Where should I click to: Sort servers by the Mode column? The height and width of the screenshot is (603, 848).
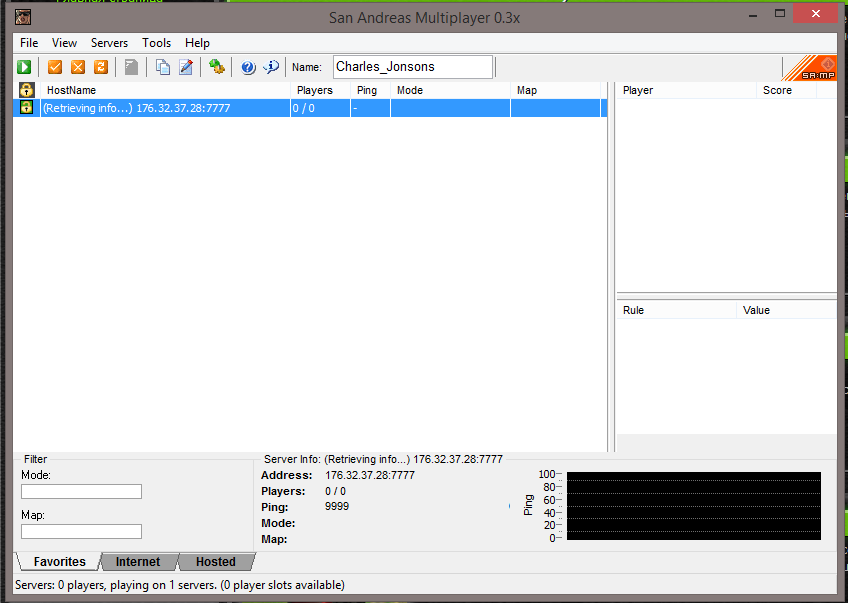pyautogui.click(x=450, y=90)
